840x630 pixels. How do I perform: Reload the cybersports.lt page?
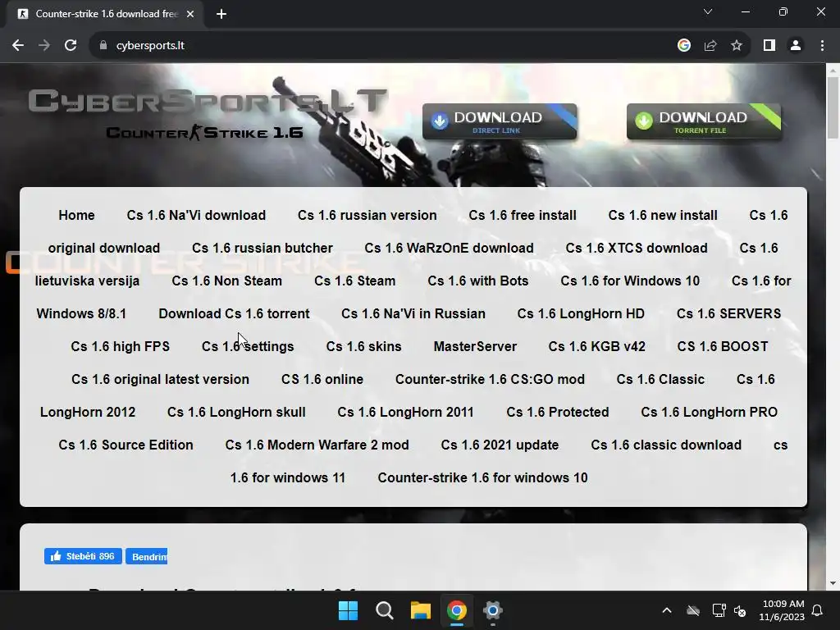tap(71, 46)
